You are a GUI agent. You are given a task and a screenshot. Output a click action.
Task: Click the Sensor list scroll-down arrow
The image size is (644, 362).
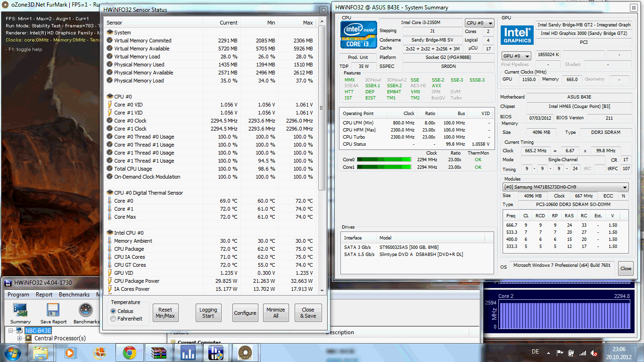tap(322, 290)
